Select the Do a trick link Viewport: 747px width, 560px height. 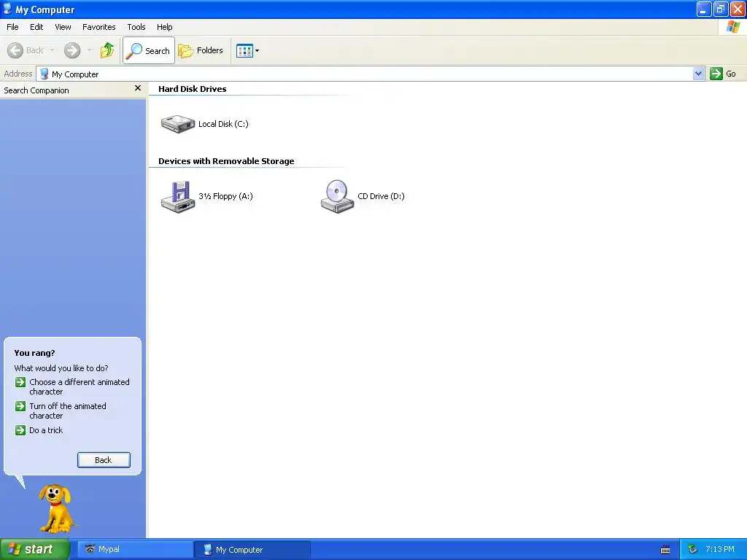[46, 430]
